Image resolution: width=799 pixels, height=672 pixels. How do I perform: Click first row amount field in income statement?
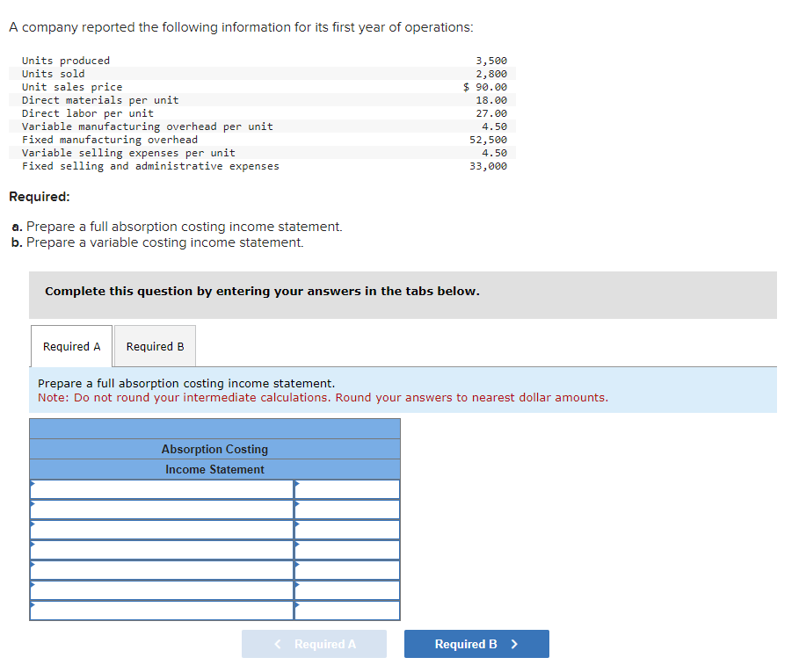(347, 489)
